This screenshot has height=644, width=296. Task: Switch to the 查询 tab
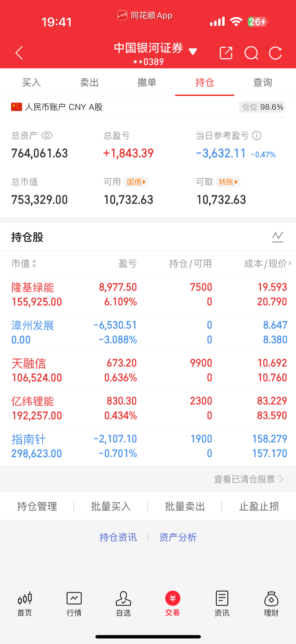[262, 82]
